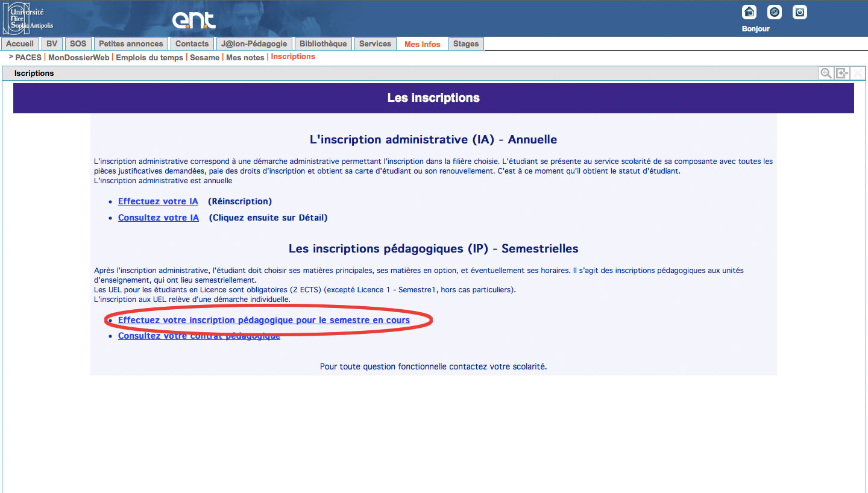Click Effectuez votre inscription pédagogique link
868x493 pixels.
click(x=264, y=320)
